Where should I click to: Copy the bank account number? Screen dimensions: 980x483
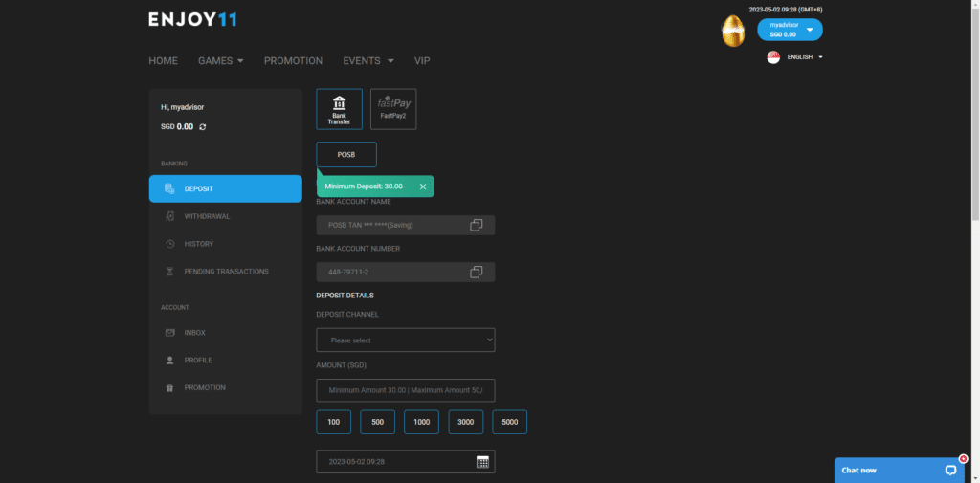(x=477, y=272)
